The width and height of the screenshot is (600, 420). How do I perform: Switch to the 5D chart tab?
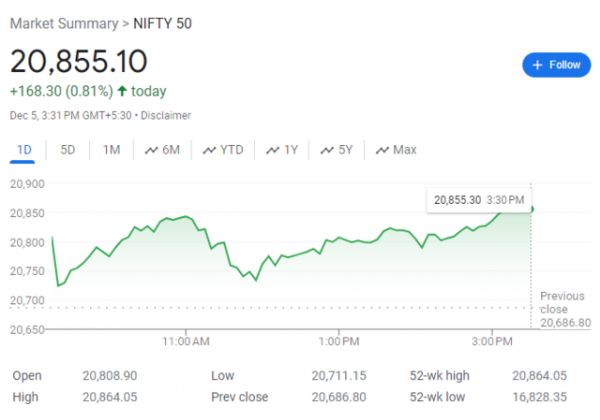(68, 150)
